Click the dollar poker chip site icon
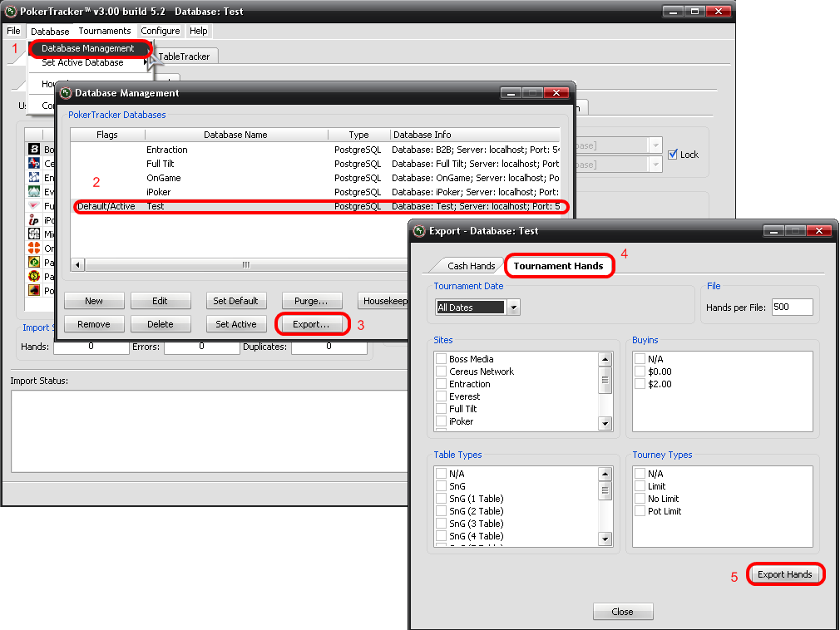Screen dimensions: 840x630 [x=34, y=276]
